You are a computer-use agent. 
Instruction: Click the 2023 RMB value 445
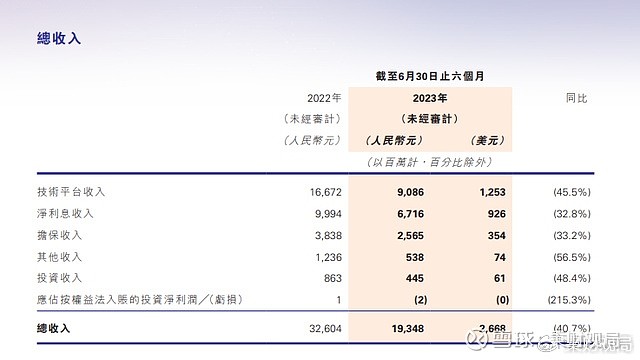coord(415,278)
